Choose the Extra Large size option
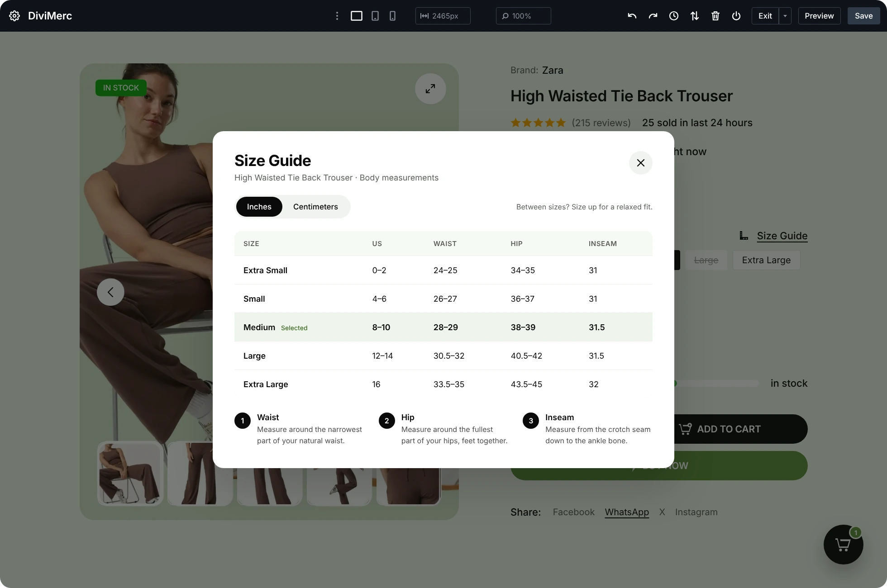Viewport: 887px width, 588px height. coord(766,260)
